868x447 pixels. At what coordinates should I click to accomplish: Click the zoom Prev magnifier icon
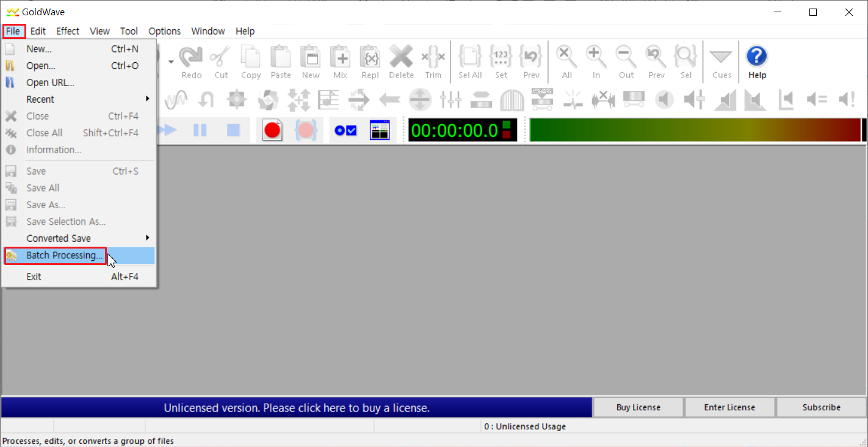tap(656, 62)
